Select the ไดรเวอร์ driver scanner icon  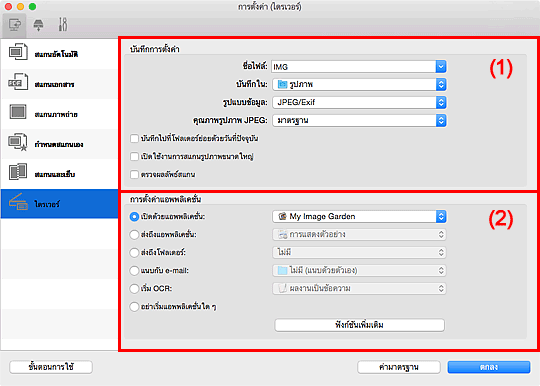pyautogui.click(x=18, y=202)
